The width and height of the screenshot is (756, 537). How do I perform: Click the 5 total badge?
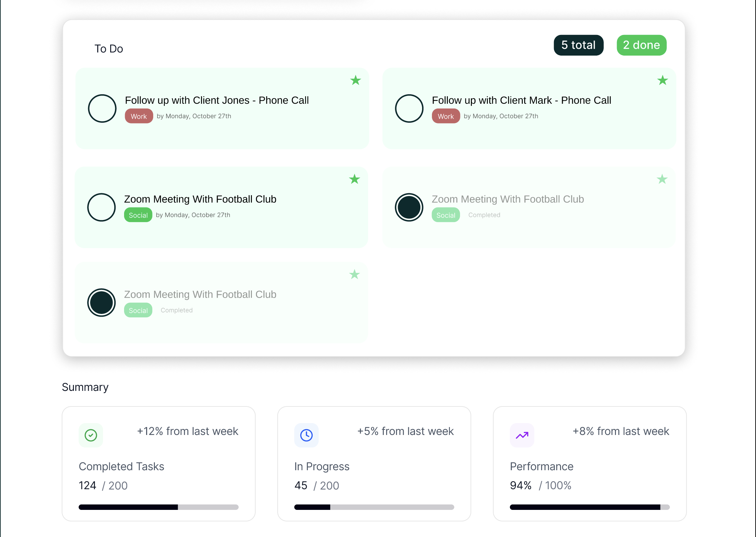pyautogui.click(x=578, y=45)
